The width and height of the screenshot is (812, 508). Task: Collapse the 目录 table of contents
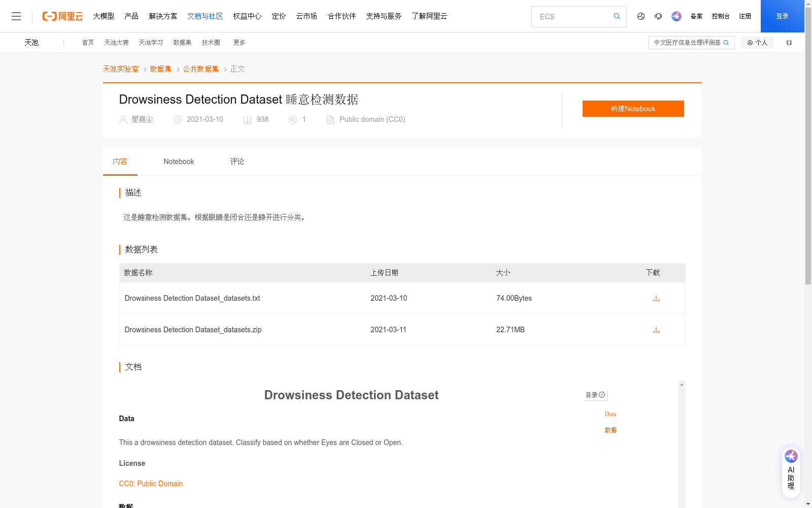[x=596, y=395]
